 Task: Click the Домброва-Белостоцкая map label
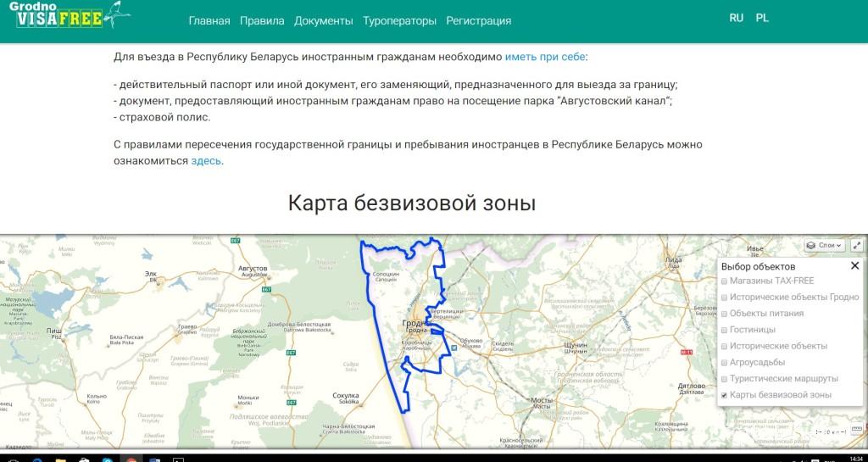[299, 326]
